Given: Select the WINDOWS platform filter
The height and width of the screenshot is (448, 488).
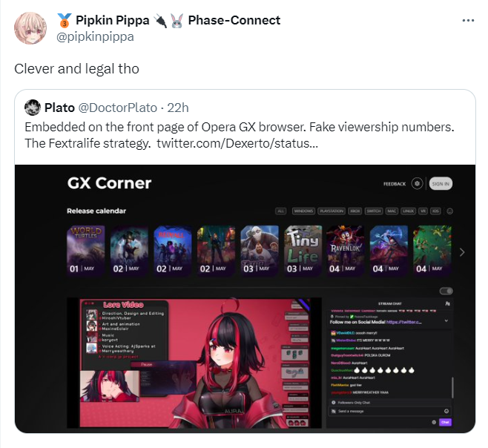Looking at the screenshot, I should pos(303,211).
